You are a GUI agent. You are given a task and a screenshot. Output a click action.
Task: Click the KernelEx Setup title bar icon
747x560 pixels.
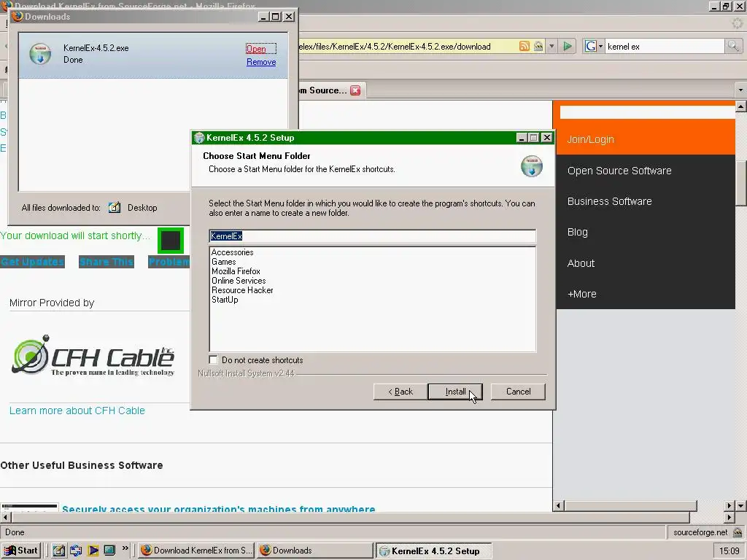199,138
